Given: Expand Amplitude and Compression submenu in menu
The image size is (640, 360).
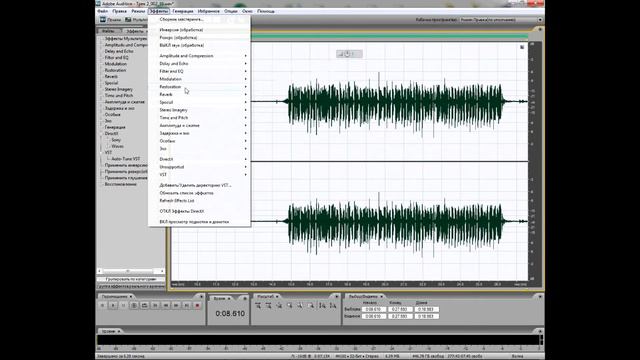Looking at the screenshot, I should 199,56.
